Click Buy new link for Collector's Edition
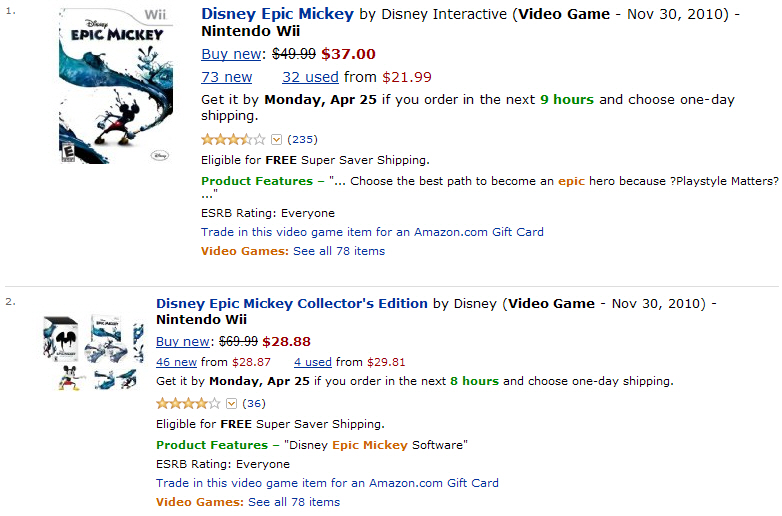The height and width of the screenshot is (516, 782). (183, 342)
